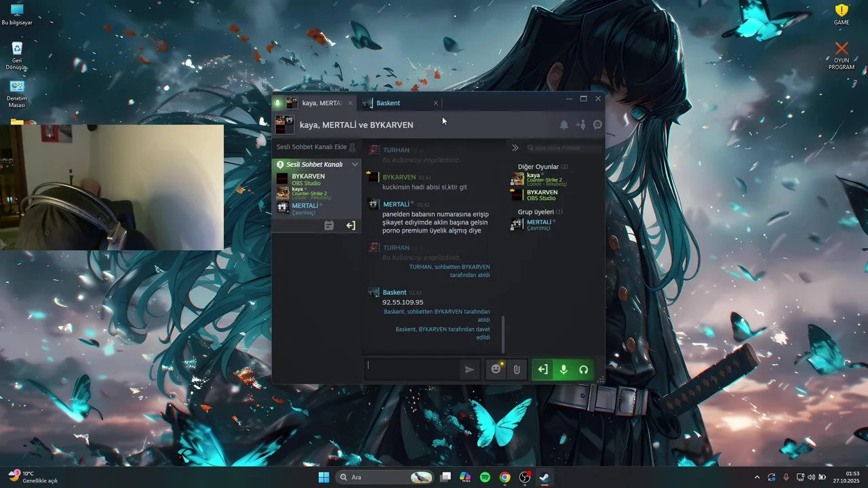Click the chat history scrollbar

(x=504, y=333)
